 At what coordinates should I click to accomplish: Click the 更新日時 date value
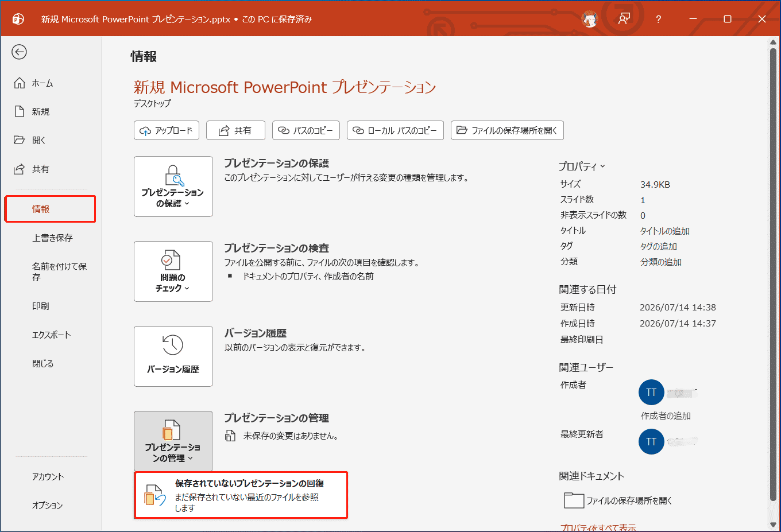(x=678, y=308)
